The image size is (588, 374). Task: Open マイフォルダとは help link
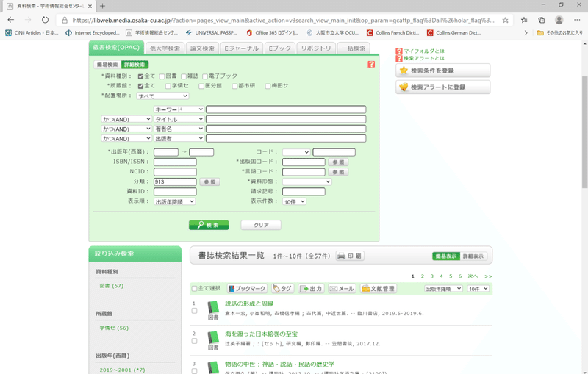[x=424, y=51]
